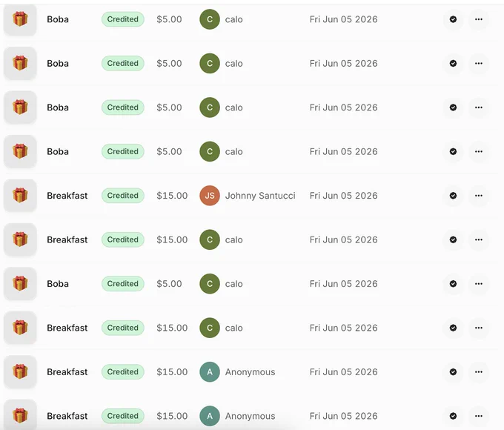The image size is (504, 430).
Task: Click the Boba title on the first row
Action: pyautogui.click(x=58, y=19)
